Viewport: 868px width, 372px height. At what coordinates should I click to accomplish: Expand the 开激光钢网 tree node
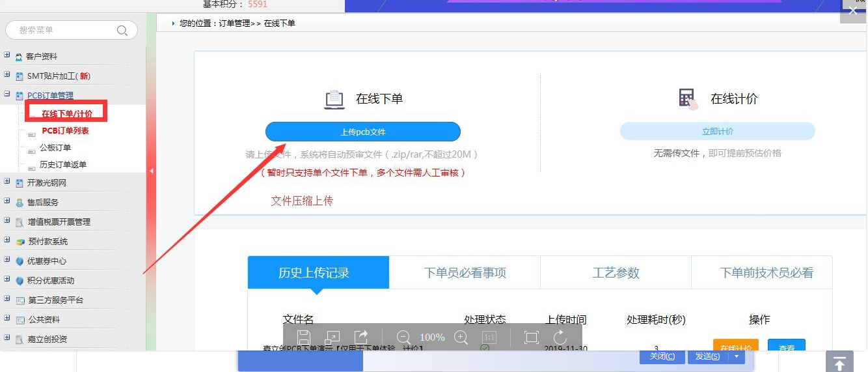tap(7, 182)
